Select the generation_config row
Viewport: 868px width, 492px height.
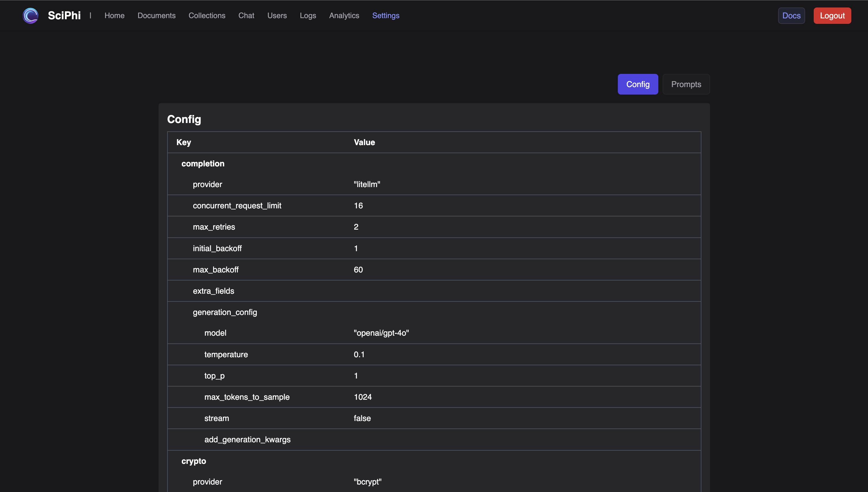click(x=434, y=312)
